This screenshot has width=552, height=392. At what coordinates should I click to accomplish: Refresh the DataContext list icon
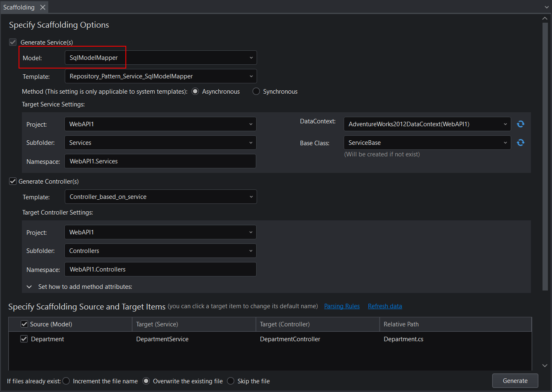click(x=521, y=124)
